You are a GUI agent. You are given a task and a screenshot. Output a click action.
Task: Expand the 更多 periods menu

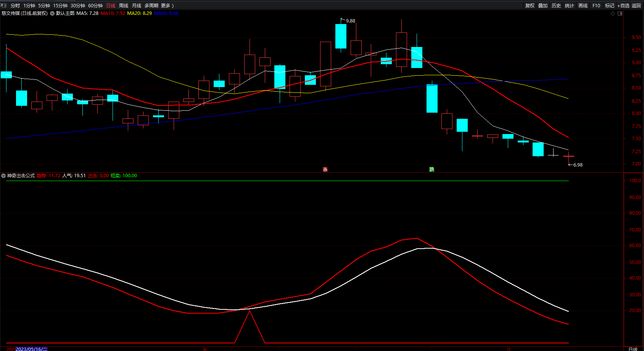(x=167, y=6)
